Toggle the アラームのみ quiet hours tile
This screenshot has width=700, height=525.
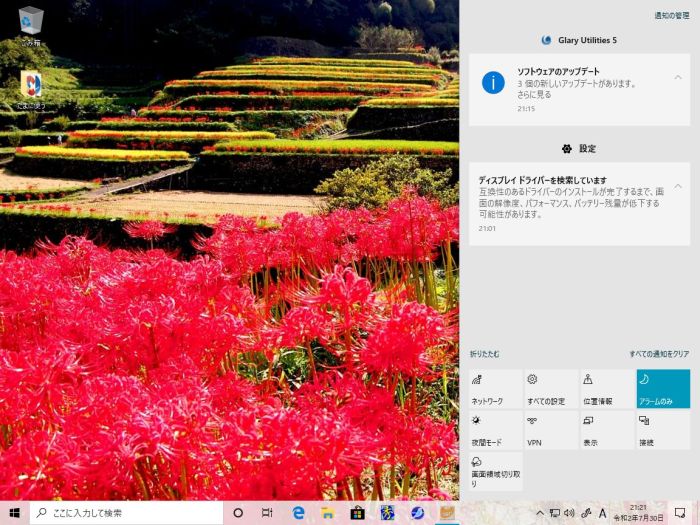point(663,389)
